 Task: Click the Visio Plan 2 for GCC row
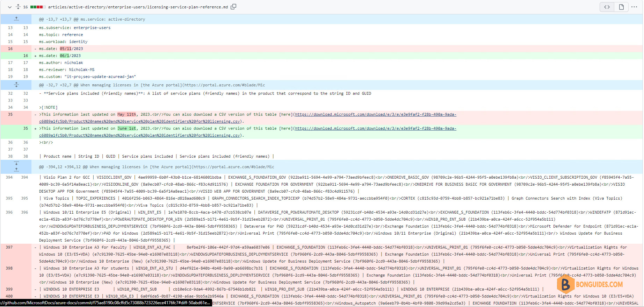click(337, 184)
